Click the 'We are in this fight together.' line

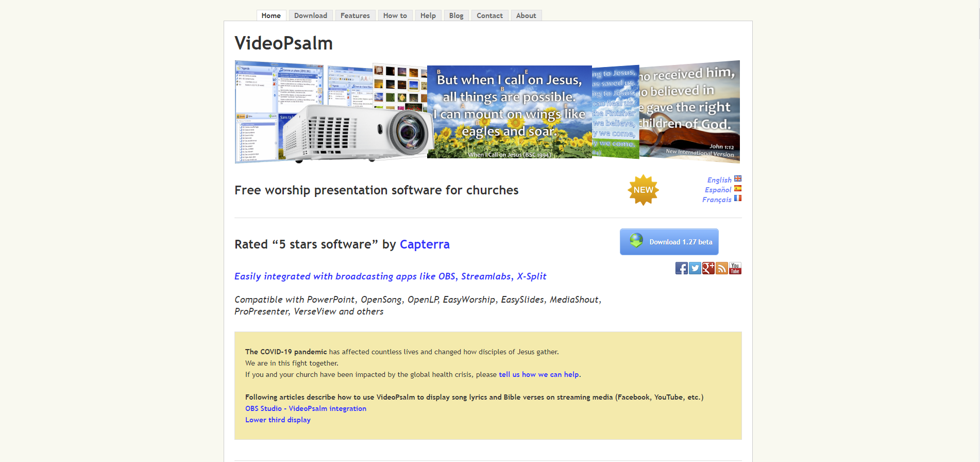click(292, 363)
